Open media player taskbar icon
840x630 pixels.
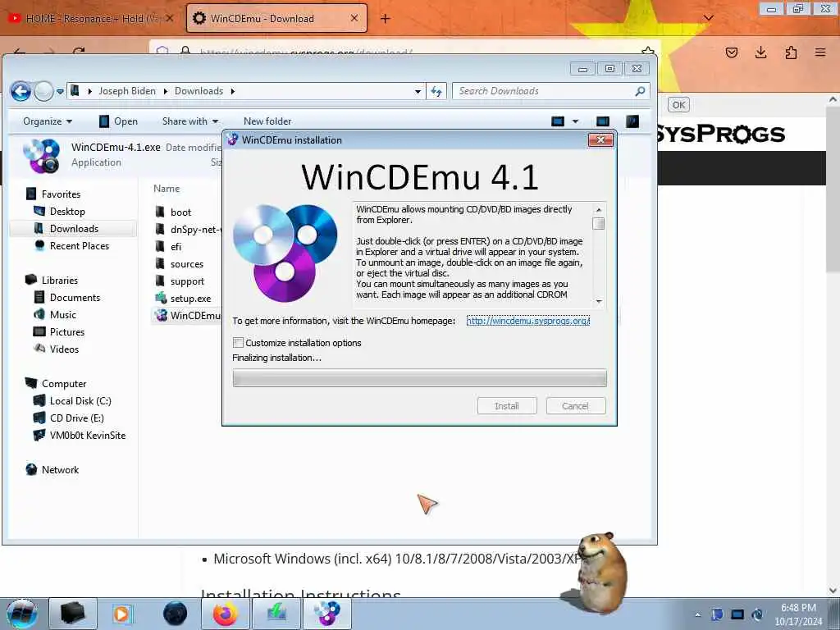pos(122,614)
